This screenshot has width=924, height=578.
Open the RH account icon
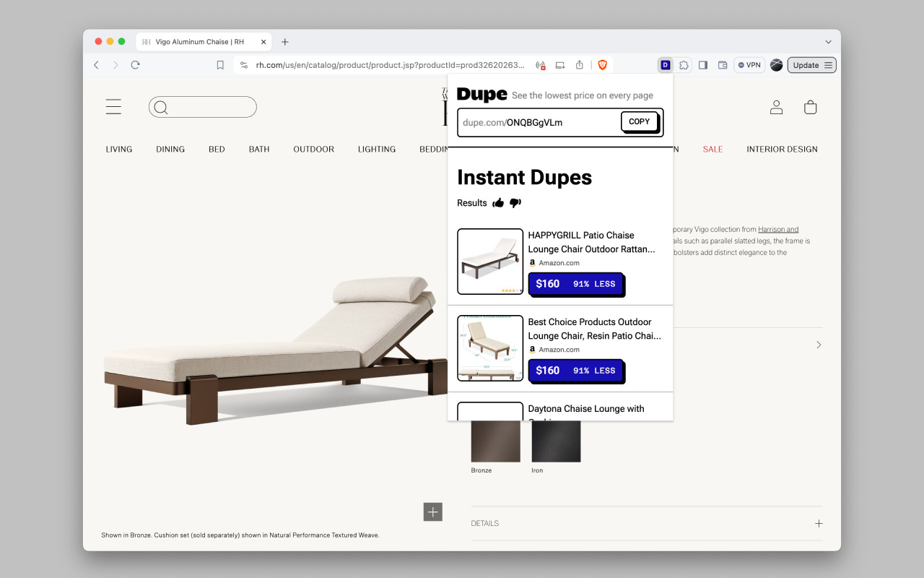click(776, 107)
